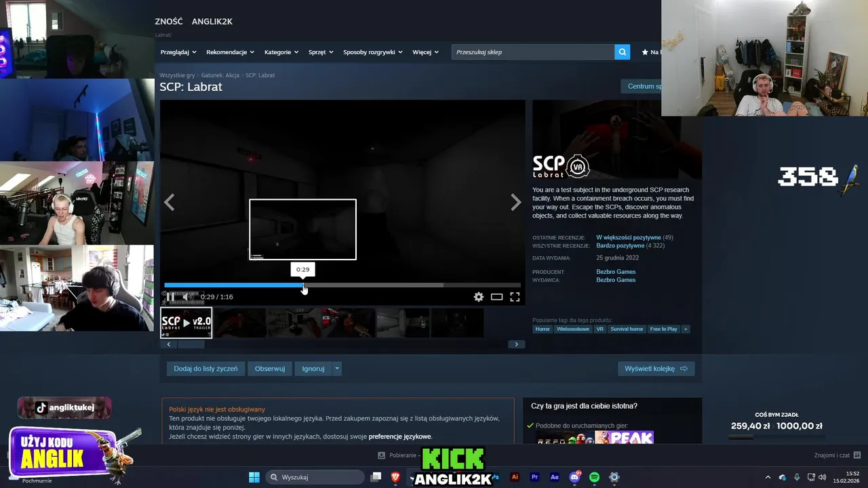Click Dodaj do listy życzeń button

(x=205, y=369)
